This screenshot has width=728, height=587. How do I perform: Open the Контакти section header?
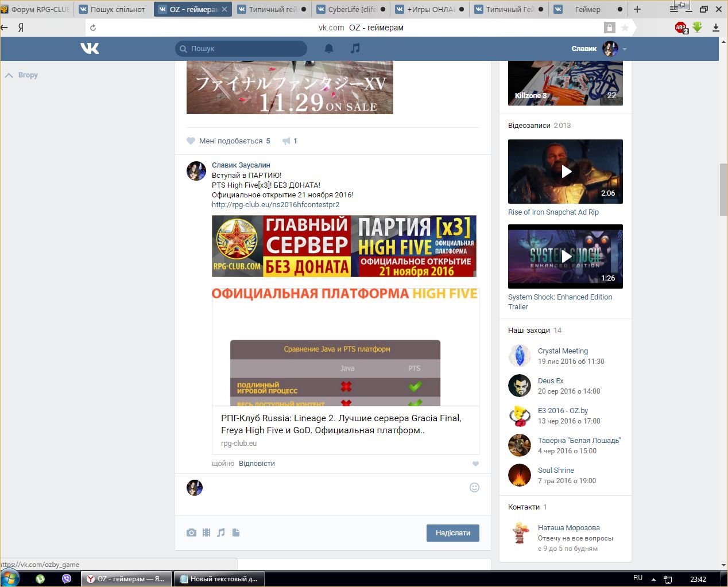pyautogui.click(x=524, y=507)
